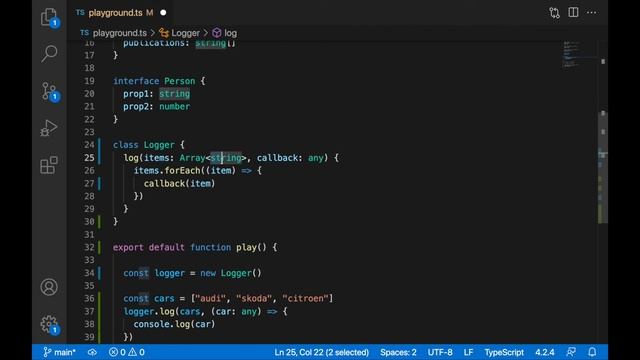Viewport: 640px width, 360px height.
Task: Click 'play()' function name on line 32
Action: [x=251, y=247]
